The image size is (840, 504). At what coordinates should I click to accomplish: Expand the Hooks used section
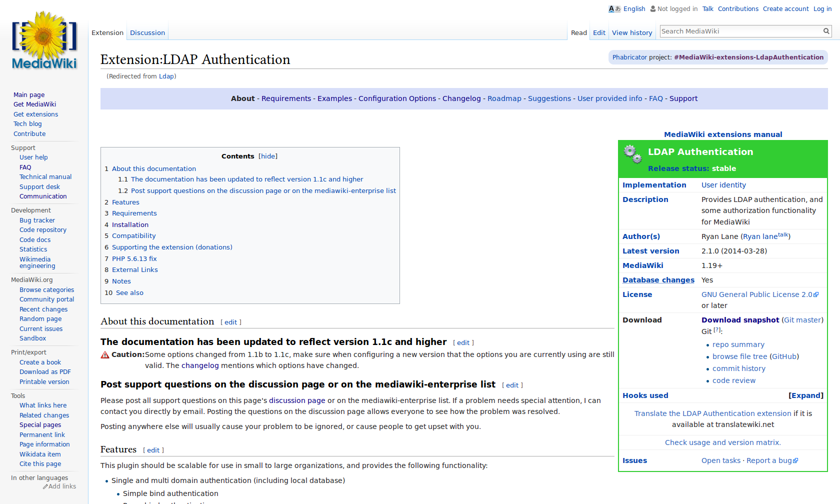tap(805, 395)
